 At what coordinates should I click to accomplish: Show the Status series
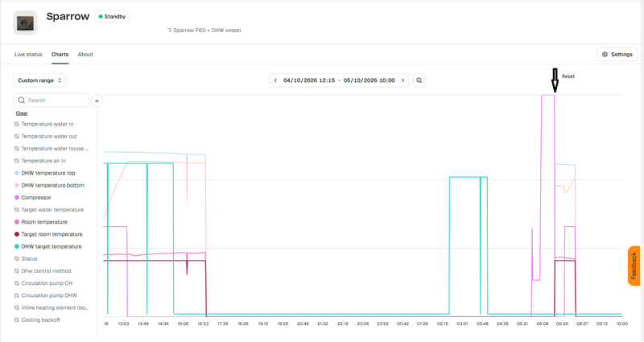pos(26,258)
